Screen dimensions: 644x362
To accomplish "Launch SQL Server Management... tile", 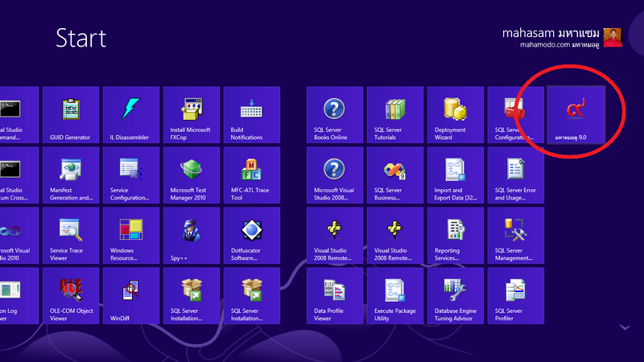I will [x=516, y=236].
